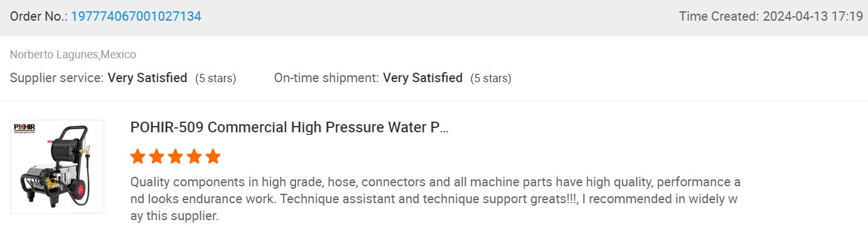Open the POHIR-509 Commercial High Pressure product title
The height and width of the screenshot is (227, 868).
pyautogui.click(x=289, y=127)
